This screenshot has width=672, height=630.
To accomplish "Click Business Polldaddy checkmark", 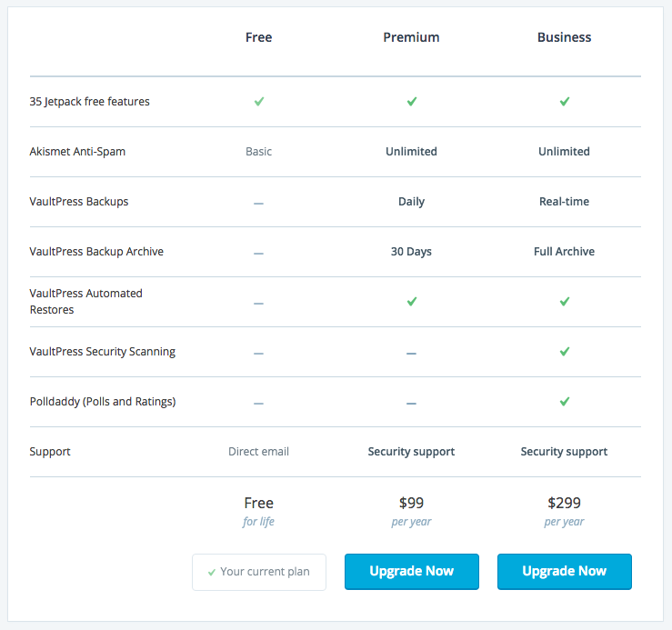I will [x=565, y=402].
